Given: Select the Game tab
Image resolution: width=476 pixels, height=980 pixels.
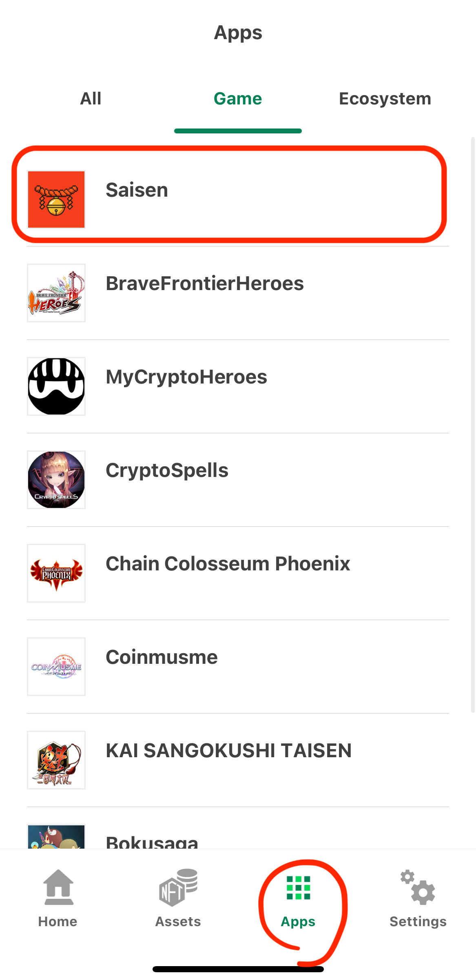Looking at the screenshot, I should tap(238, 99).
